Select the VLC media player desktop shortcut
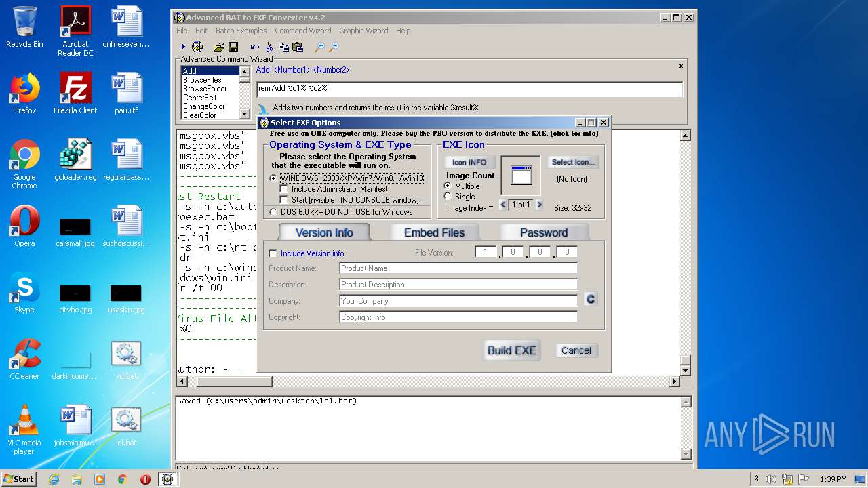Screen dimensions: 868x488 24,430
